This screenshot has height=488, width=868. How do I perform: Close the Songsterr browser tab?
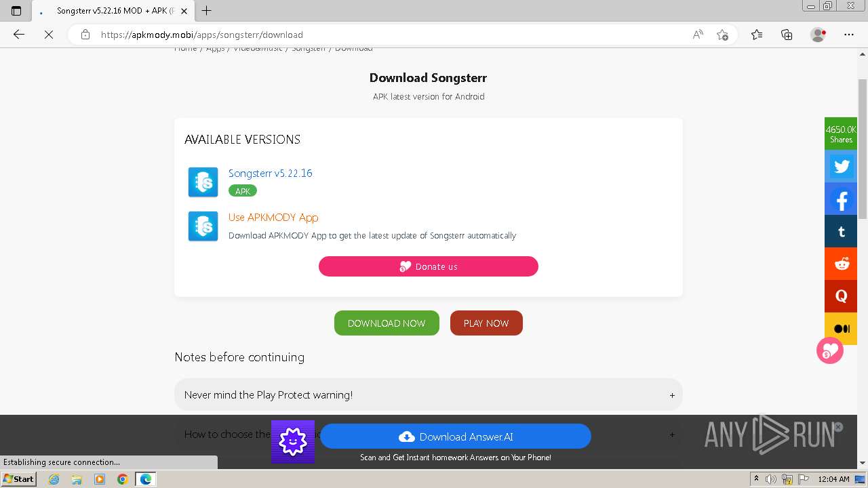point(184,11)
